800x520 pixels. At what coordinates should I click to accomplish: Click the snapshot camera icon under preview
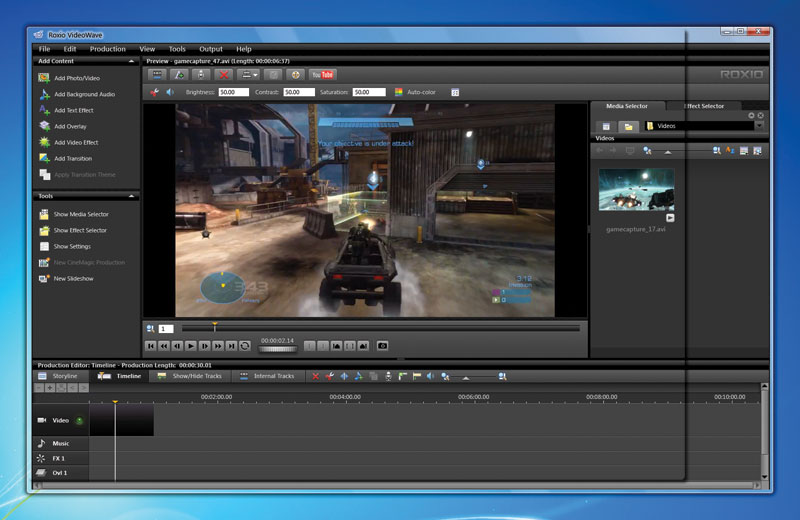pos(382,346)
